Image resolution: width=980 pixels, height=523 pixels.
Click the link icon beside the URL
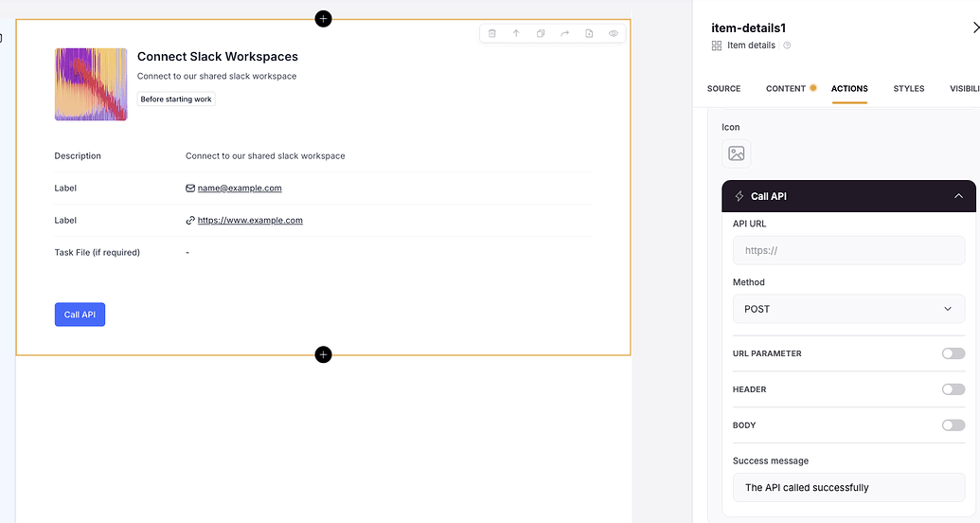190,220
